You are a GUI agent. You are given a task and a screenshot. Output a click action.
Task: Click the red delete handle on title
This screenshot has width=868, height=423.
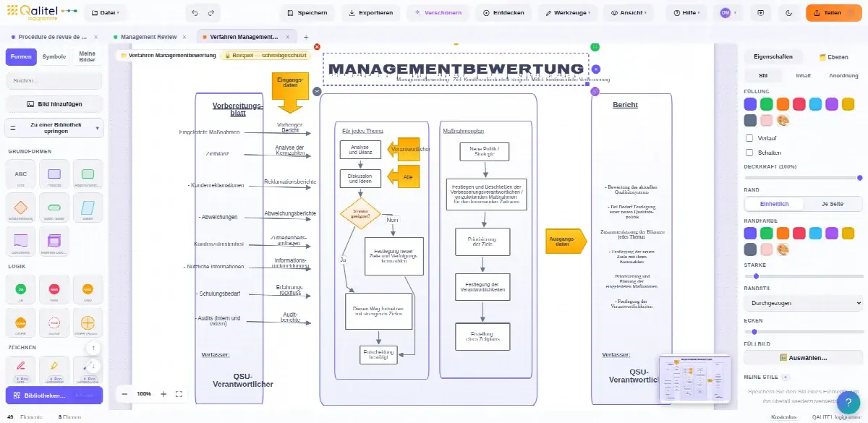tap(317, 47)
